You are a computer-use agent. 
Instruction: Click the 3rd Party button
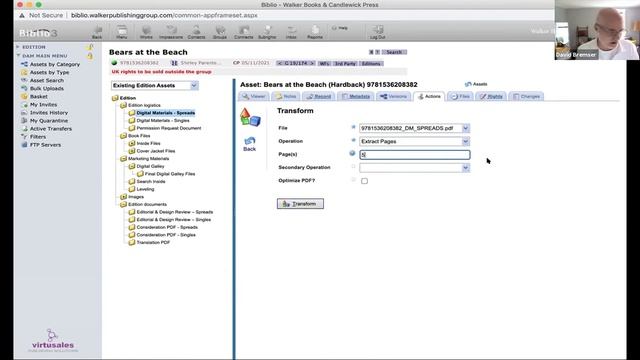point(345,64)
